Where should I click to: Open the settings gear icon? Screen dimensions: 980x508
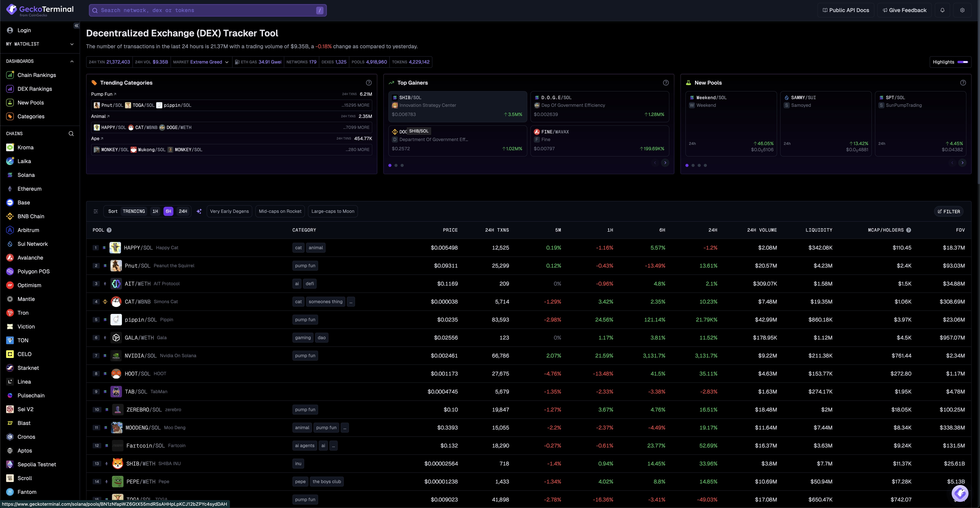pos(962,10)
